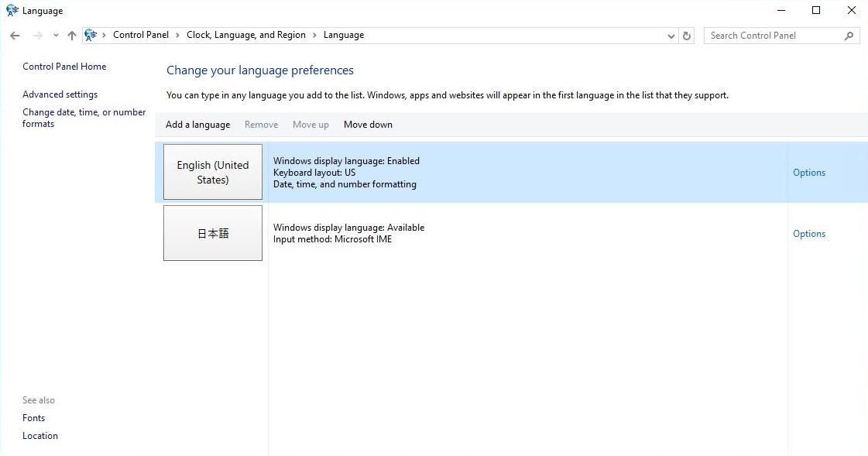The image size is (868, 456).
Task: Expand chevron after Control Panel breadcrumb
Action: (x=177, y=36)
